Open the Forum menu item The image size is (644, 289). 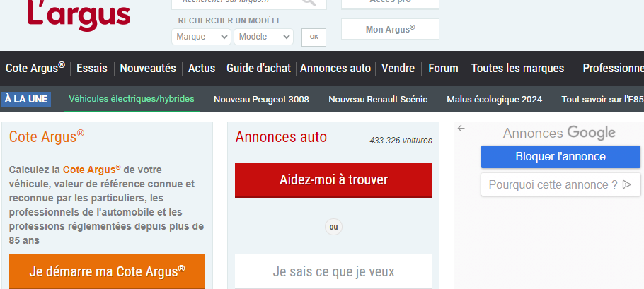443,68
